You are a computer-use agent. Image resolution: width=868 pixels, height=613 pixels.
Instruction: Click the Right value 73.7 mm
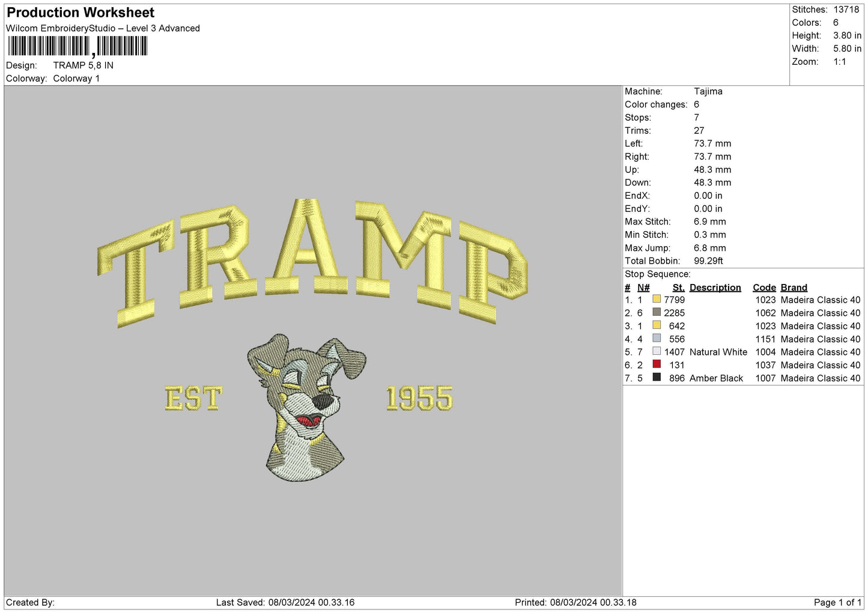(712, 157)
